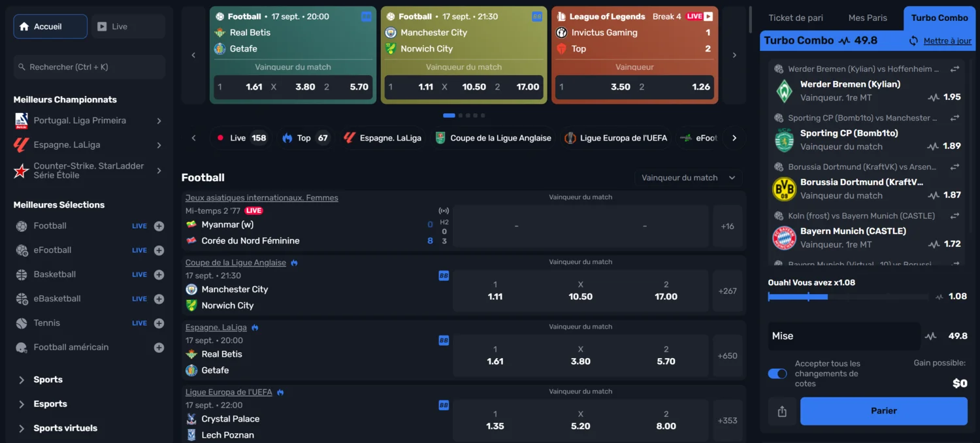Image resolution: width=980 pixels, height=443 pixels.
Task: Switch to the Mes Paris tab
Action: pyautogui.click(x=868, y=18)
